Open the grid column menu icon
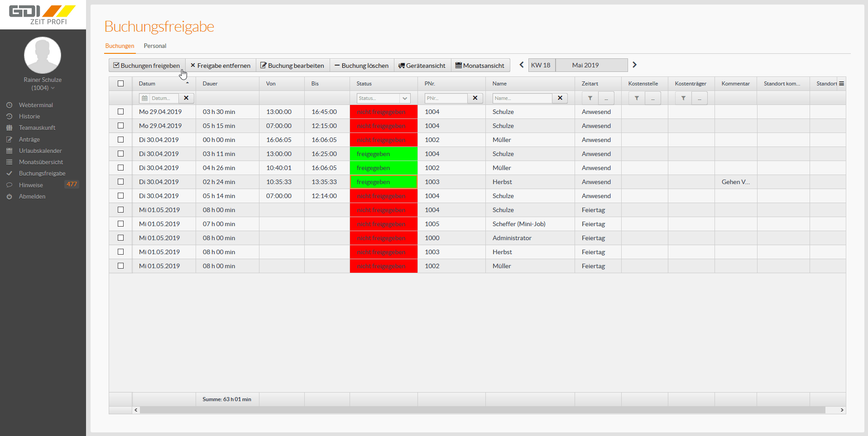This screenshot has height=436, width=868. click(841, 84)
